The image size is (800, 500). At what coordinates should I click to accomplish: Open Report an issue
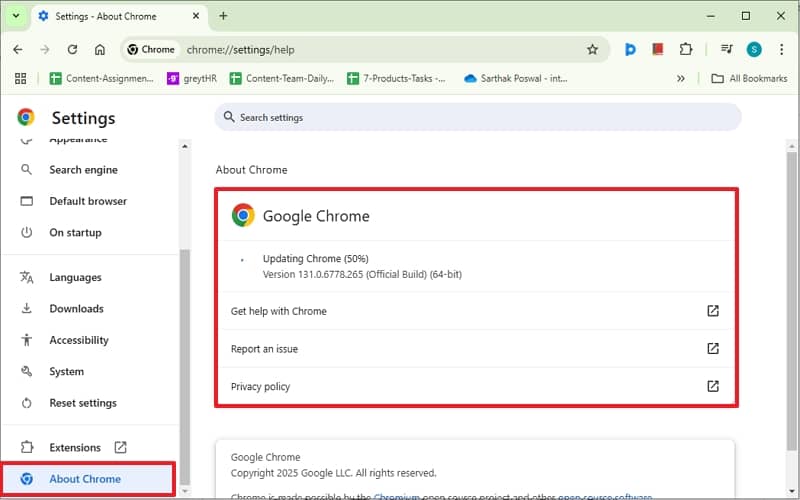[x=477, y=349]
